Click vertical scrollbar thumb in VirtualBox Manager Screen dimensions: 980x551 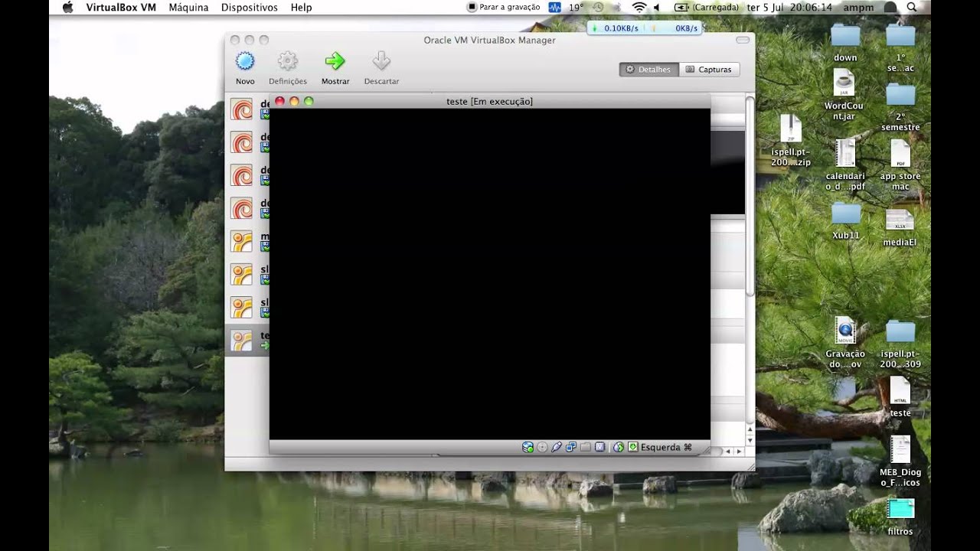click(x=750, y=195)
